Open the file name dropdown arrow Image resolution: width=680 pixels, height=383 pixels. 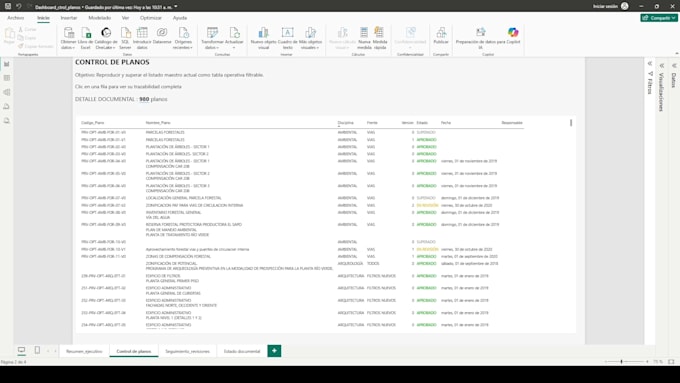176,7
